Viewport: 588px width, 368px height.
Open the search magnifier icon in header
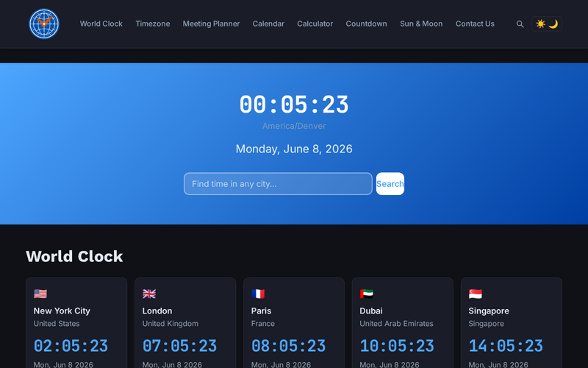(x=520, y=24)
